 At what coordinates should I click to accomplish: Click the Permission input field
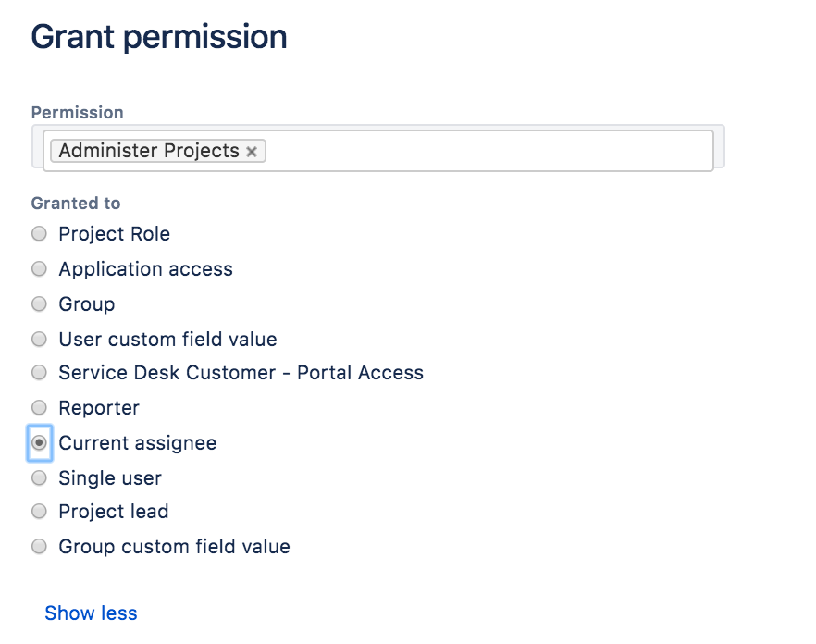pyautogui.click(x=463, y=150)
